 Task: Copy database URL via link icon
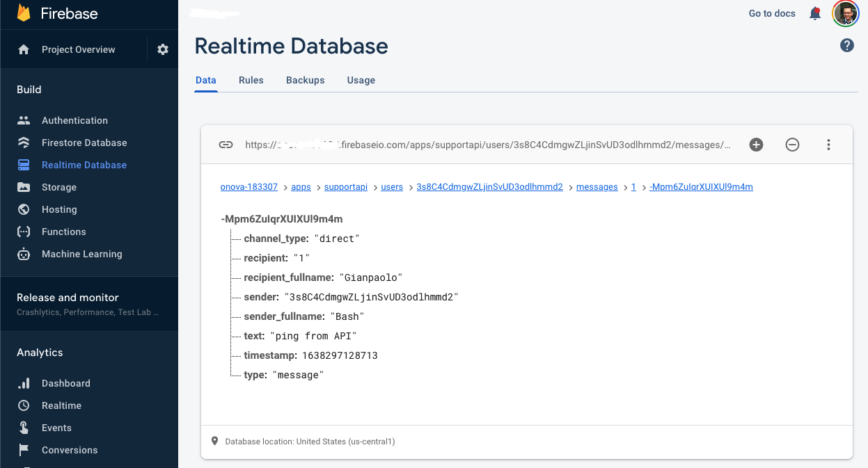226,145
